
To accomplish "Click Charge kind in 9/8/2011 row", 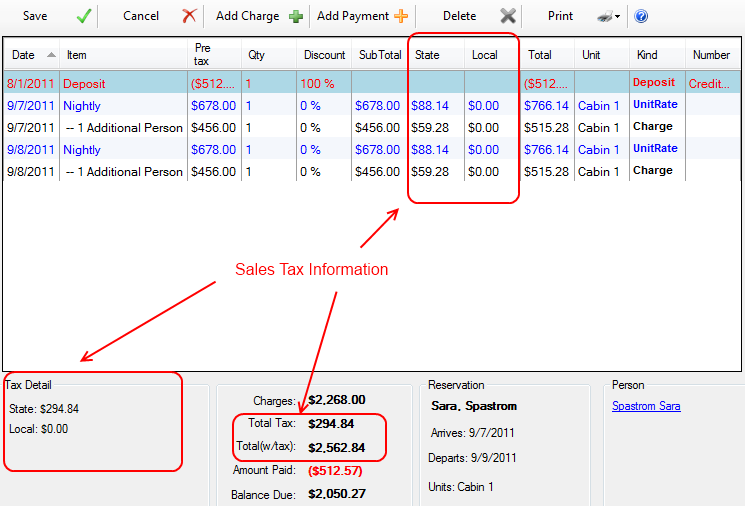I will tap(653, 171).
